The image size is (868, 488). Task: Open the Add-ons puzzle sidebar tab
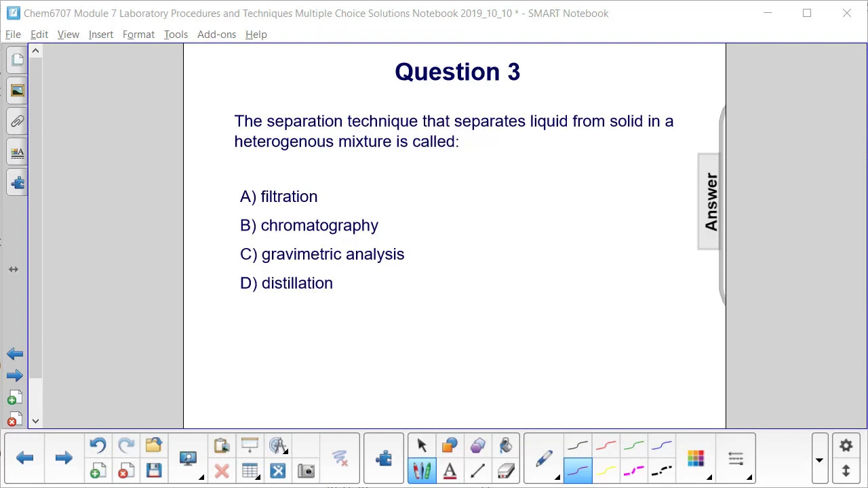(18, 182)
